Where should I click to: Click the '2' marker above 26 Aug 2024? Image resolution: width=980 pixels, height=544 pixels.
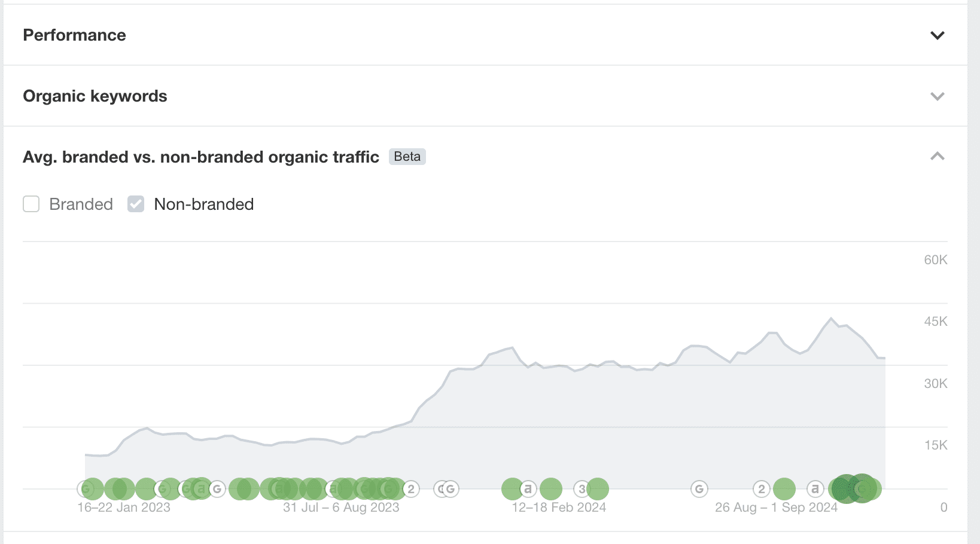click(x=761, y=489)
